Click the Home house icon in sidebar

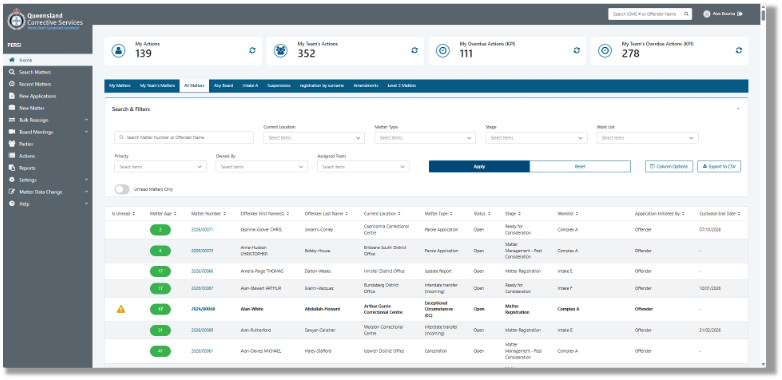tap(11, 60)
